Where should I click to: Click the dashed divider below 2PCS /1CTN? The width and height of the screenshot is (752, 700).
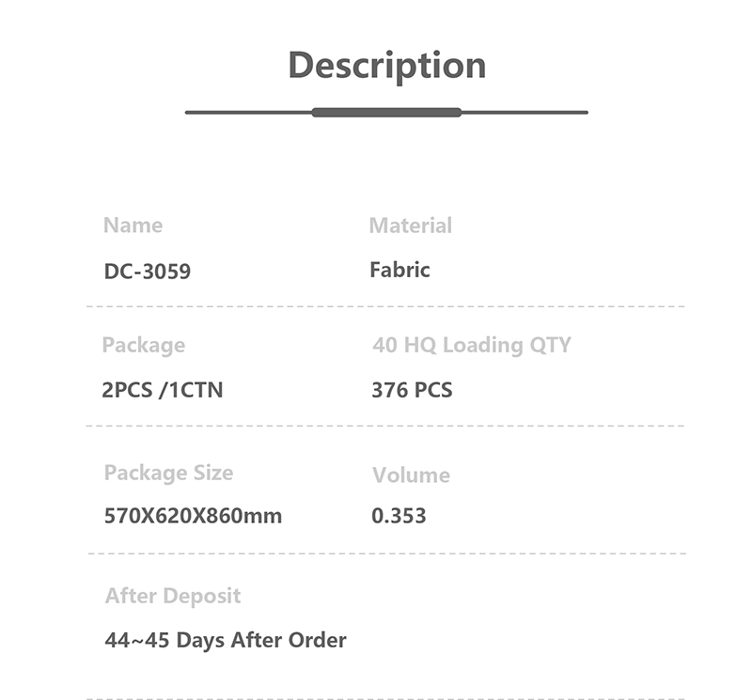pyautogui.click(x=385, y=426)
